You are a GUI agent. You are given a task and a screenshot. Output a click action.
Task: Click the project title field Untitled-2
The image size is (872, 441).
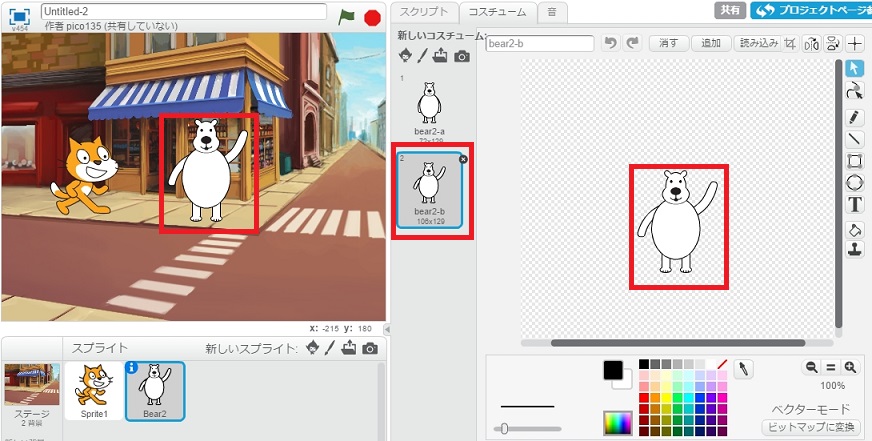click(184, 11)
